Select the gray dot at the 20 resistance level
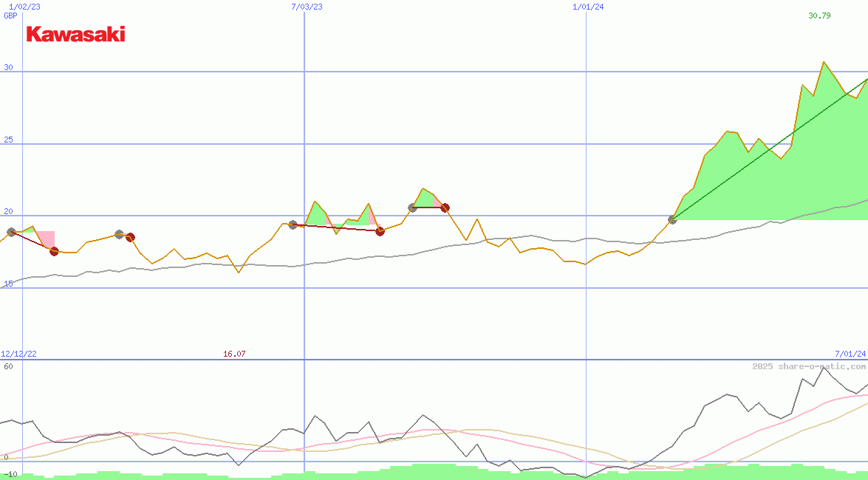The height and width of the screenshot is (480, 868). [x=411, y=207]
